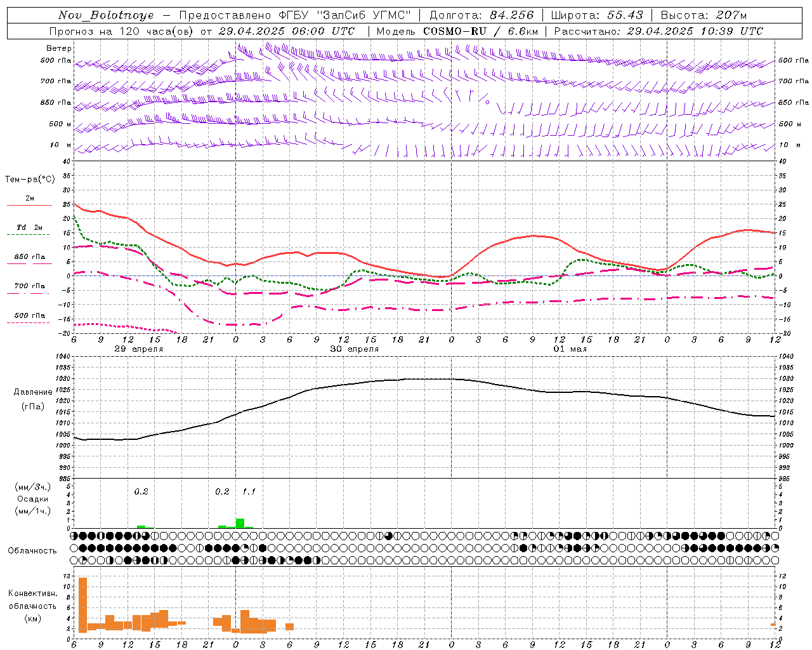Click the '01 мая' date label
This screenshot has height=650, width=812.
pyautogui.click(x=570, y=349)
